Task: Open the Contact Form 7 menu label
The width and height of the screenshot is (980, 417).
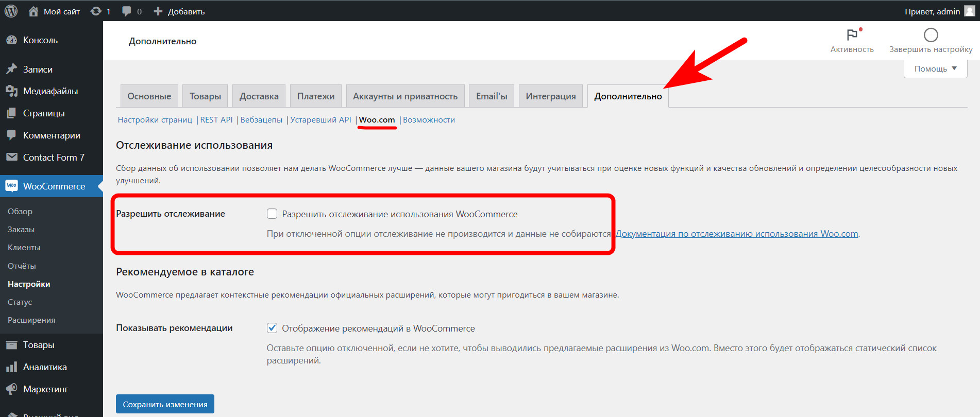Action: (x=54, y=158)
